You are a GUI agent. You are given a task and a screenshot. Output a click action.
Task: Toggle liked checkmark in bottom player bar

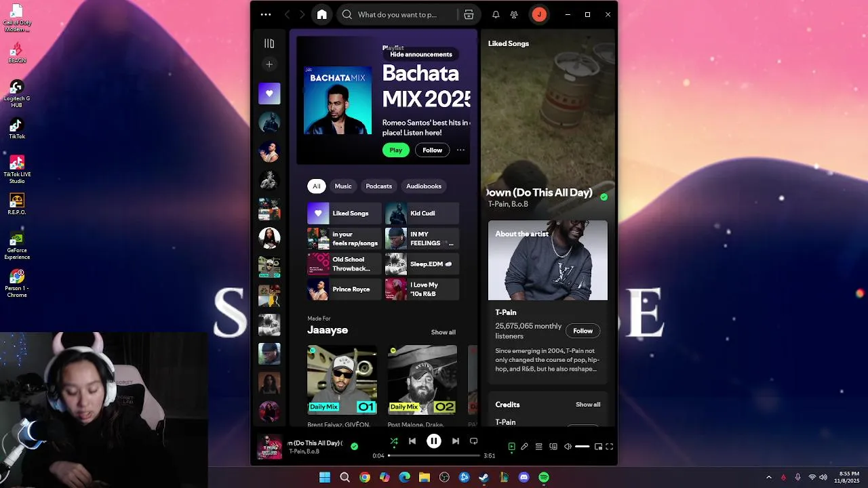(x=354, y=447)
